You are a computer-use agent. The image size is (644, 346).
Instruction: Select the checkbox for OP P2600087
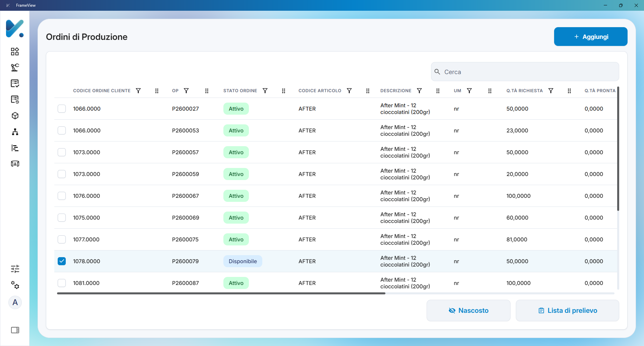62,283
